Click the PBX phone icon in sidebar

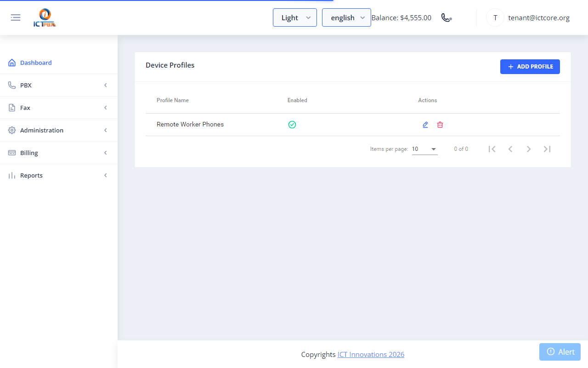click(x=12, y=85)
